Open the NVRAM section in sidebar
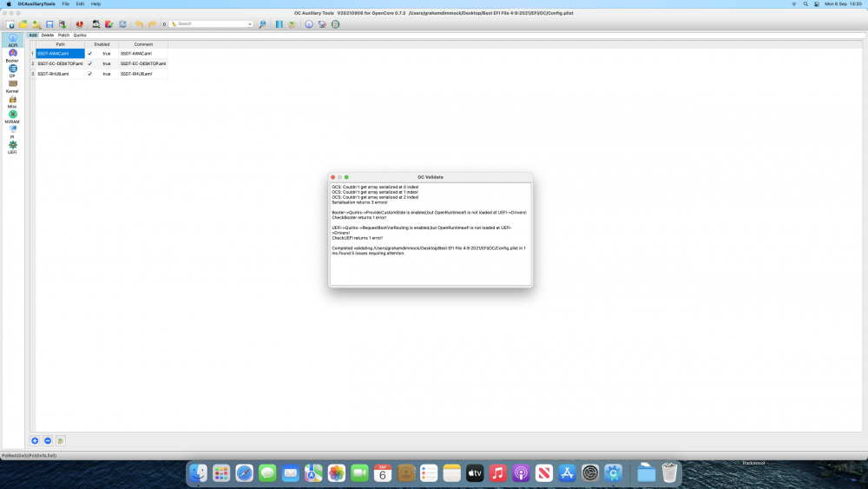Viewport: 868px width, 489px height. 12,117
